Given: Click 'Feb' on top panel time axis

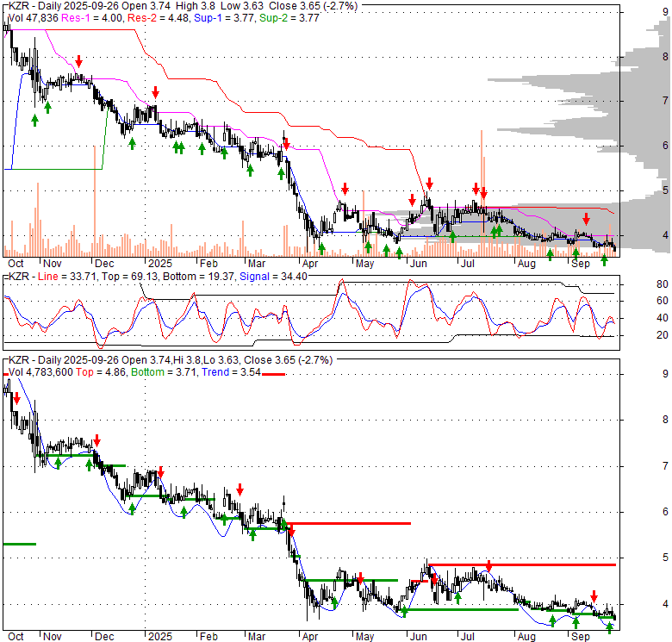Looking at the screenshot, I should coord(208,264).
